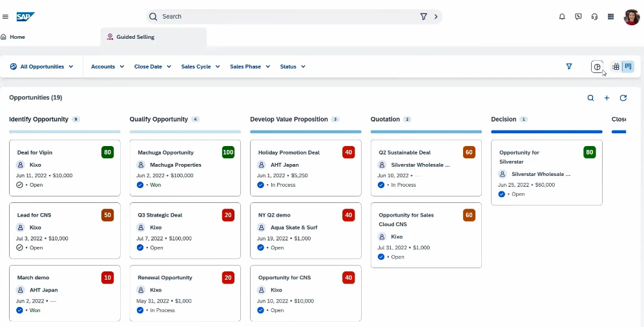Click score badge 10 on March demo
The height and width of the screenshot is (327, 644).
pyautogui.click(x=108, y=278)
